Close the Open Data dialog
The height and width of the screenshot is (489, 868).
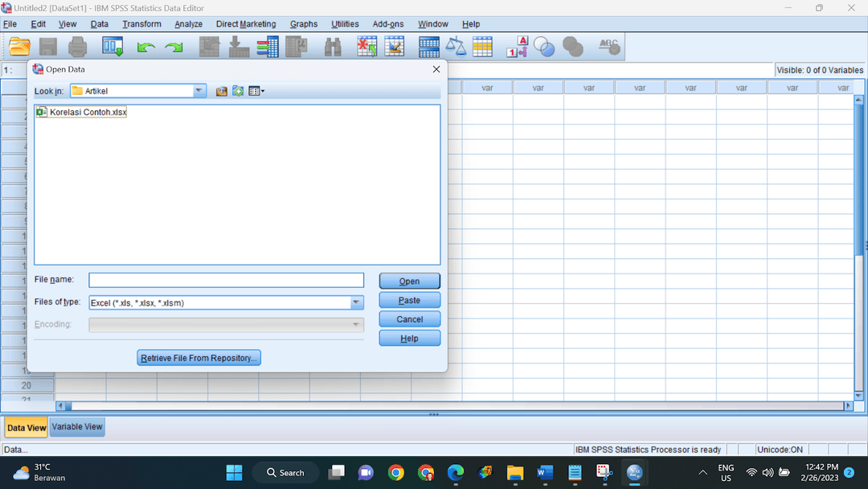click(436, 69)
